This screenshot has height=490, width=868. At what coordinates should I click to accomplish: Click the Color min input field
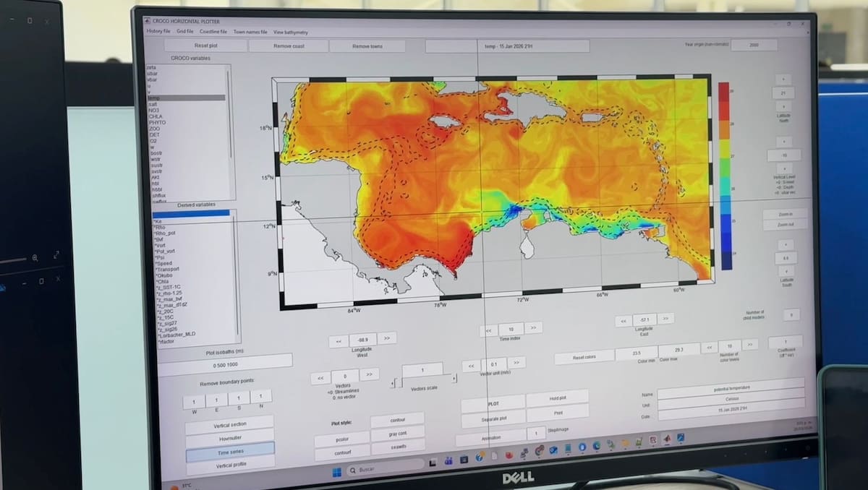point(636,353)
